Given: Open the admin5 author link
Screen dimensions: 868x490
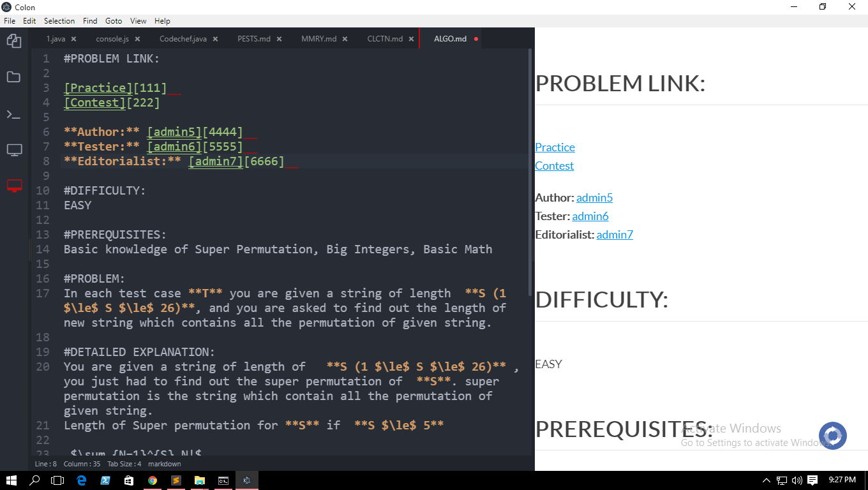Looking at the screenshot, I should tap(594, 197).
